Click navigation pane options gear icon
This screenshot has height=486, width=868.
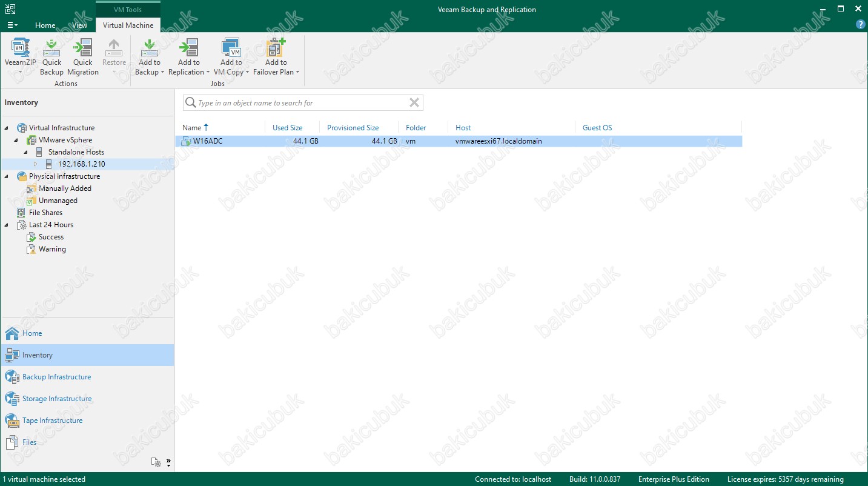[x=157, y=462]
